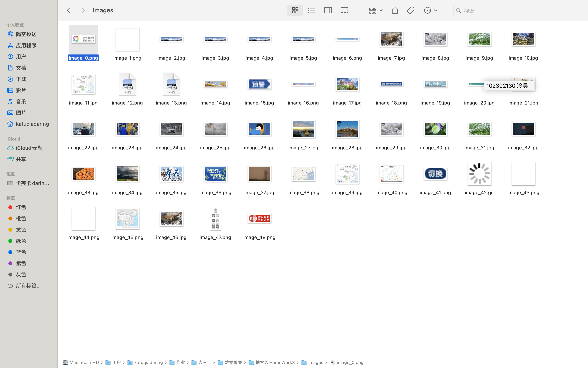The image size is (588, 368).
Task: Open AirDrop in the sidebar
Action: [26, 34]
